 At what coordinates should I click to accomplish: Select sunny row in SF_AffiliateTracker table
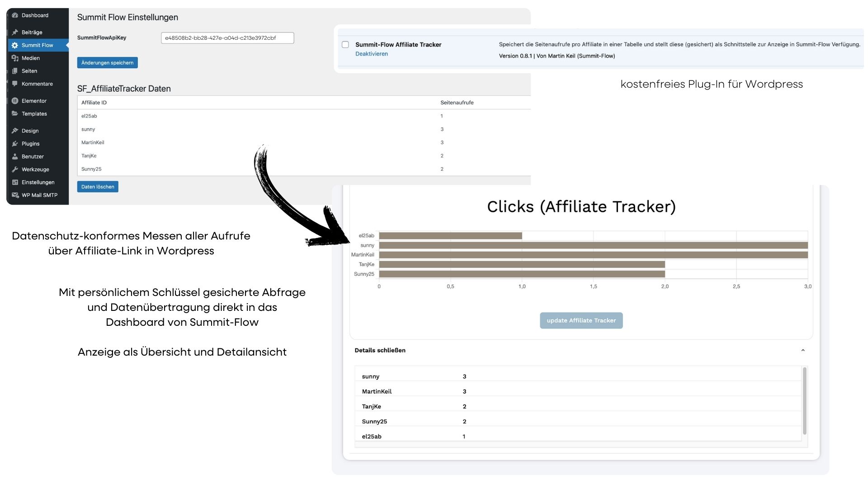coord(304,129)
